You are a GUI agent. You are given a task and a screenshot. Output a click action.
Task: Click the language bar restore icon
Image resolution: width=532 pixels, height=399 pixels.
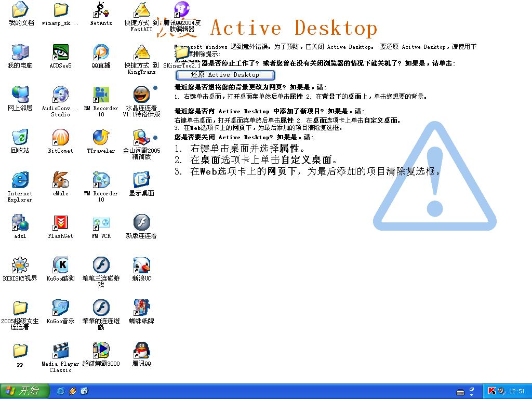[x=472, y=389]
